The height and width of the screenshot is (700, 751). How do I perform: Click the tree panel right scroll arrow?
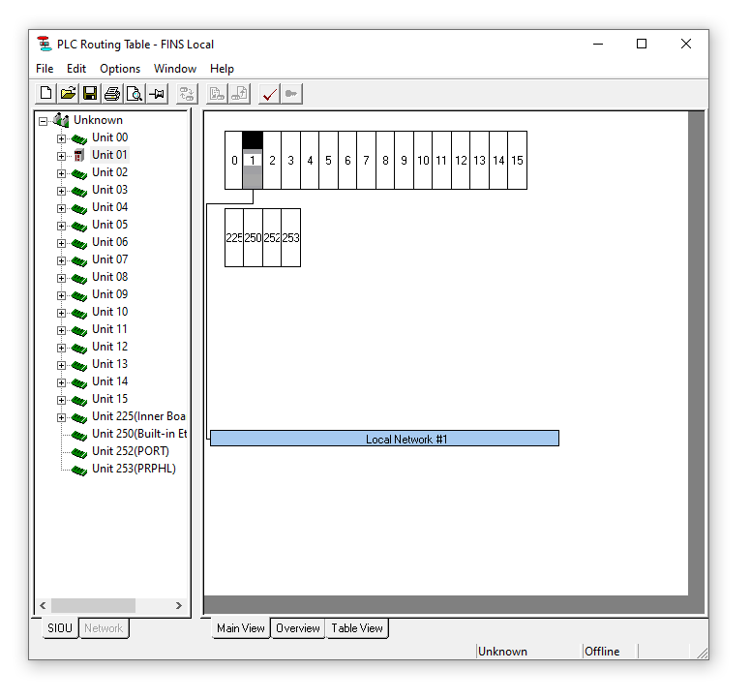point(179,606)
